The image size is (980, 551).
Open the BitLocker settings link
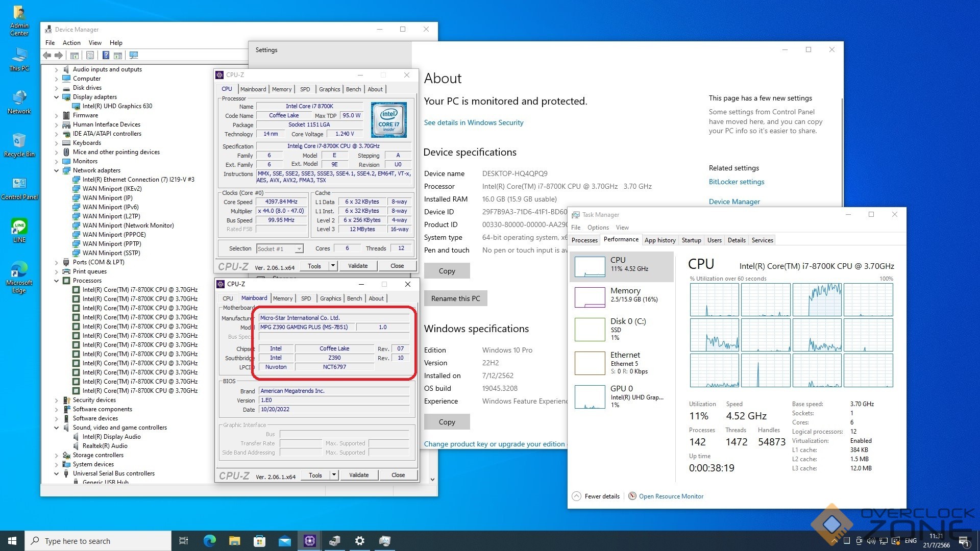[736, 182]
